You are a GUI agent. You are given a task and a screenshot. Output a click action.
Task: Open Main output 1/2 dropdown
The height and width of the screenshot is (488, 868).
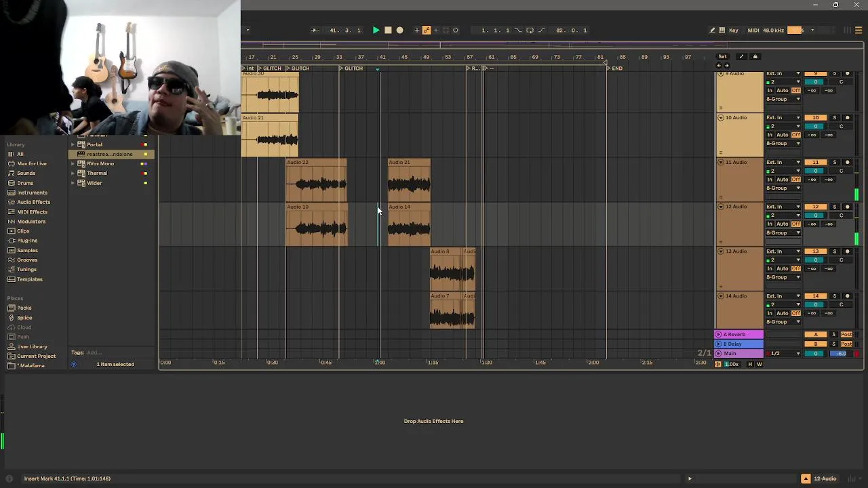(783, 354)
